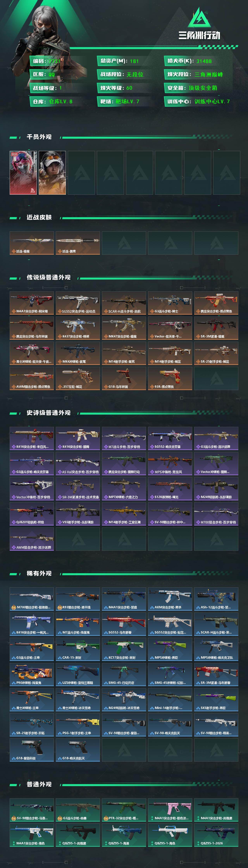Pick the SCAR-H战斗步枪-启航 legendary skin
The width and height of the screenshot is (248, 868).
click(x=124, y=303)
